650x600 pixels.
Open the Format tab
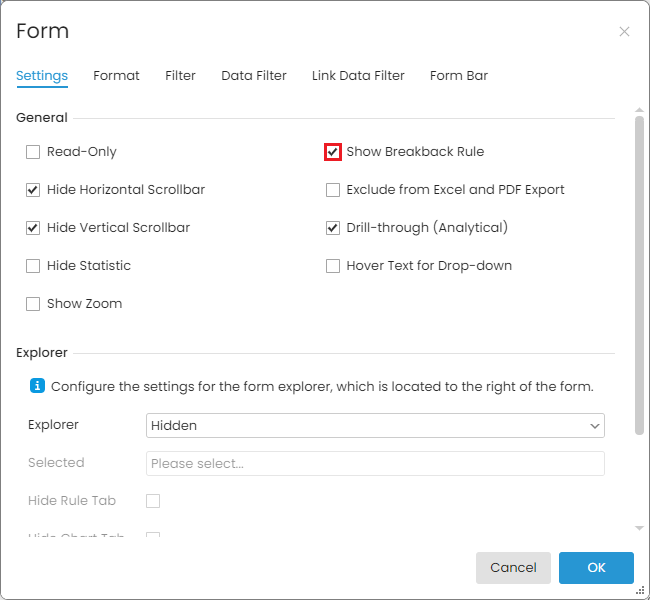click(116, 75)
